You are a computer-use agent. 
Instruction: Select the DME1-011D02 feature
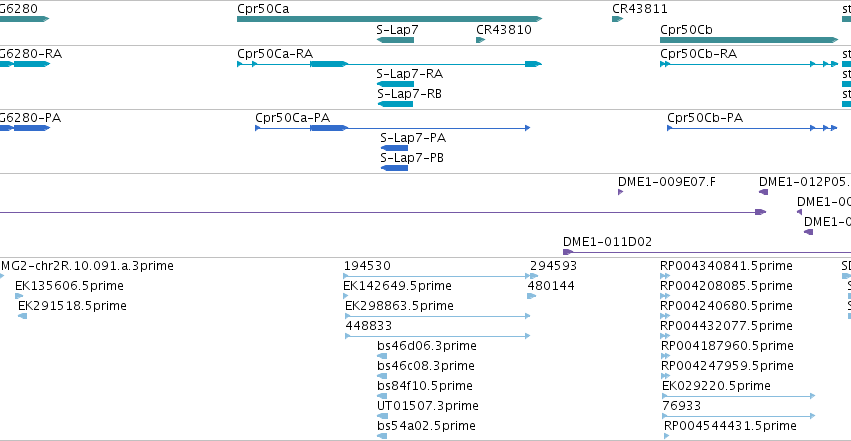[x=707, y=252]
